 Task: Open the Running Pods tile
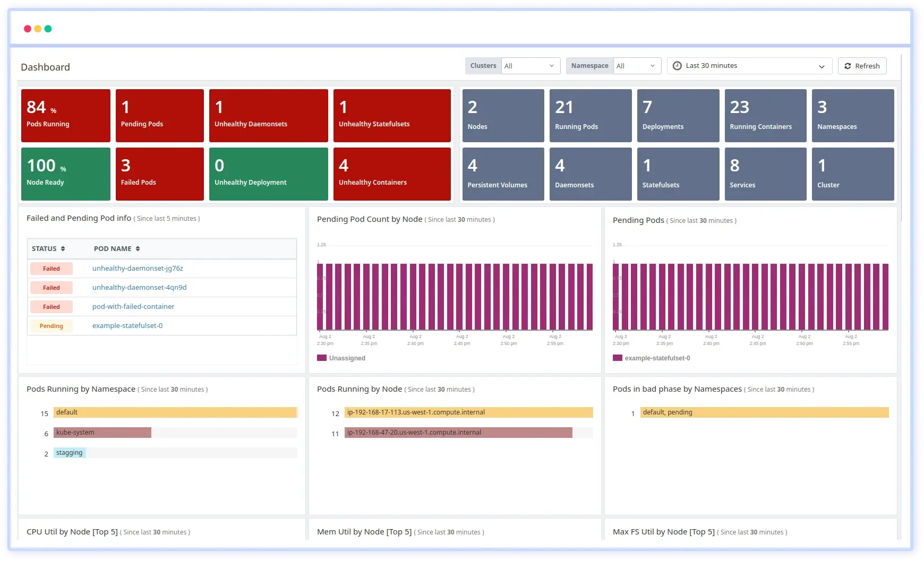[x=591, y=116]
